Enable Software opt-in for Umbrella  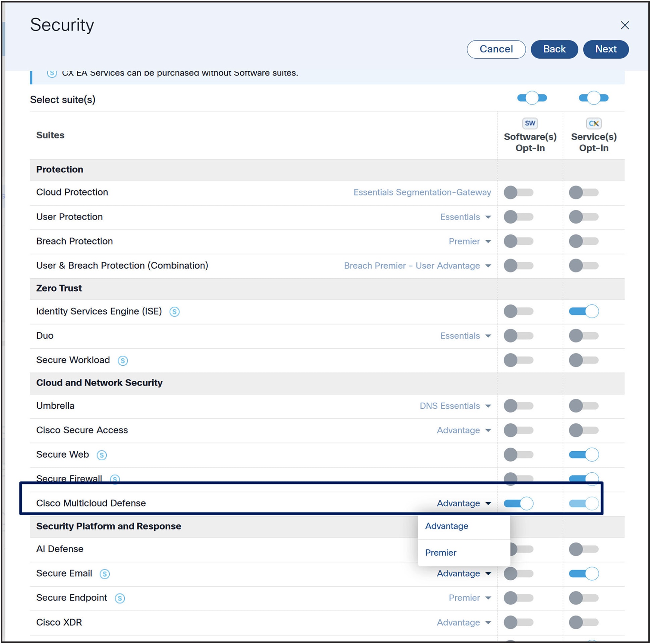(x=518, y=406)
